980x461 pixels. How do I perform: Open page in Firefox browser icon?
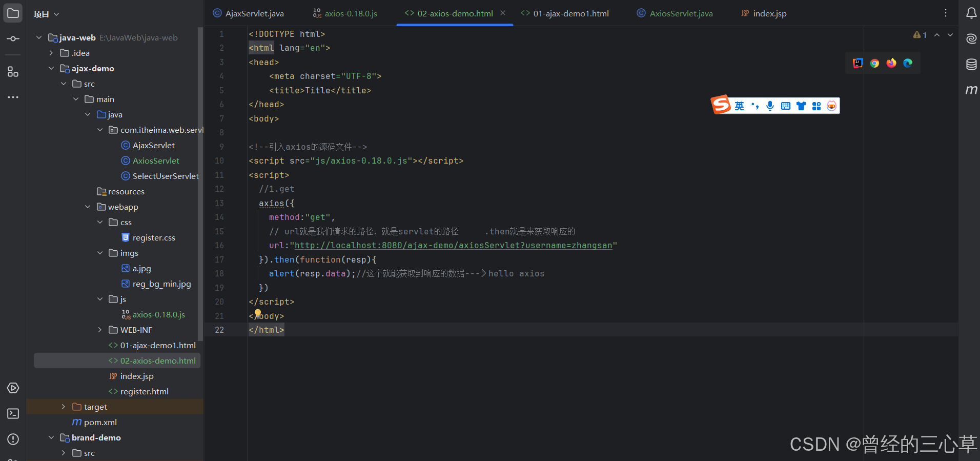891,63
